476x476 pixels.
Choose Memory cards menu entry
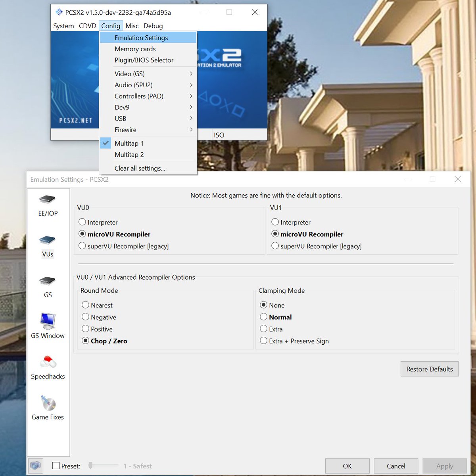[148, 49]
